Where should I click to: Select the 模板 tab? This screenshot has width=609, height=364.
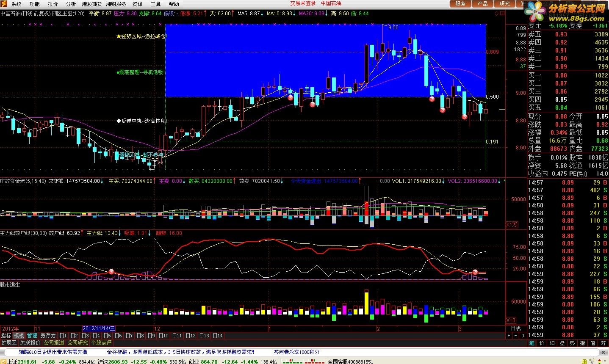19,335
